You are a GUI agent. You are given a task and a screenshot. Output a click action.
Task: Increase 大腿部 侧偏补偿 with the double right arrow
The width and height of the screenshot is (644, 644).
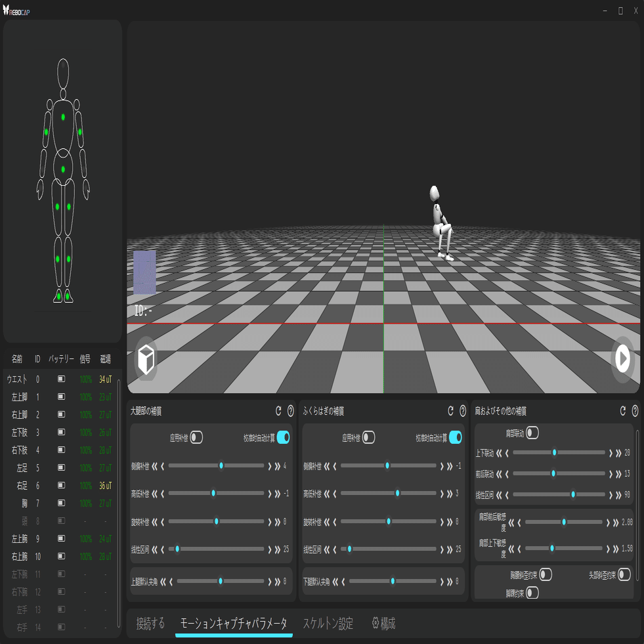pyautogui.click(x=278, y=466)
